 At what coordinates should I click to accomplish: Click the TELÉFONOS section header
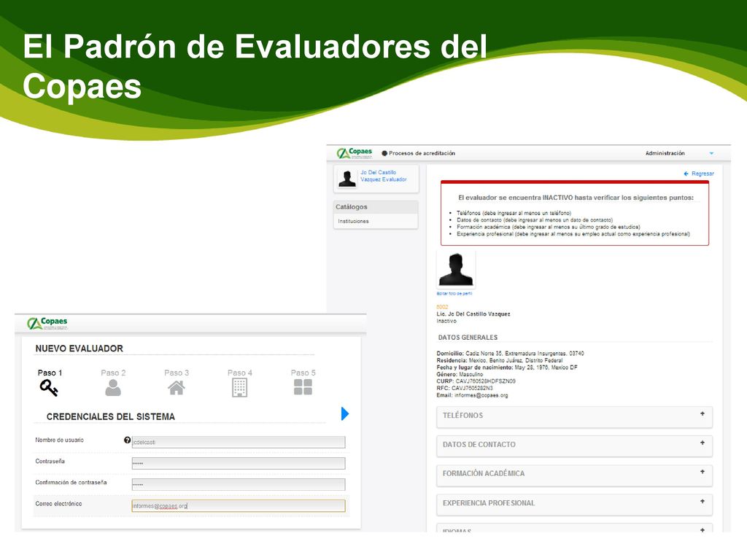[x=575, y=416]
